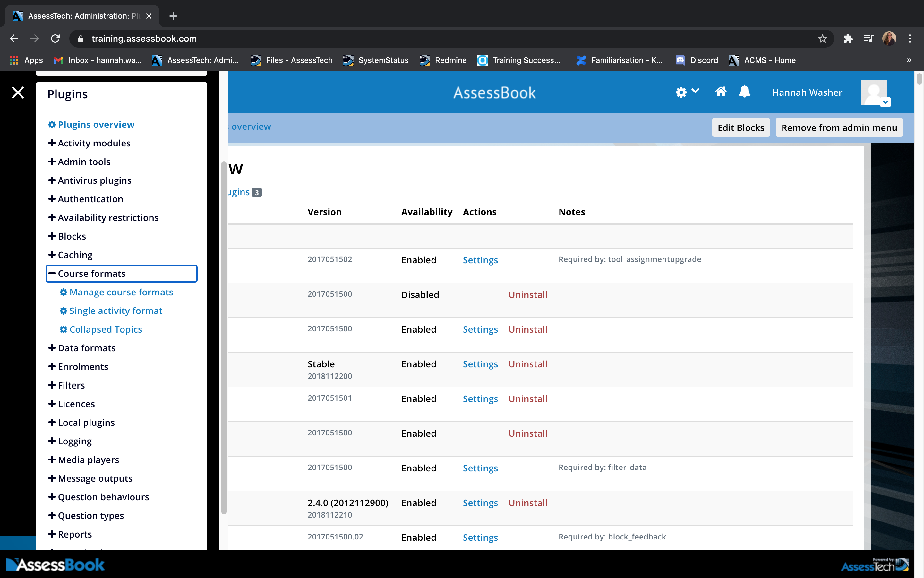The height and width of the screenshot is (578, 924).
Task: Open a new browser tab
Action: tap(173, 16)
